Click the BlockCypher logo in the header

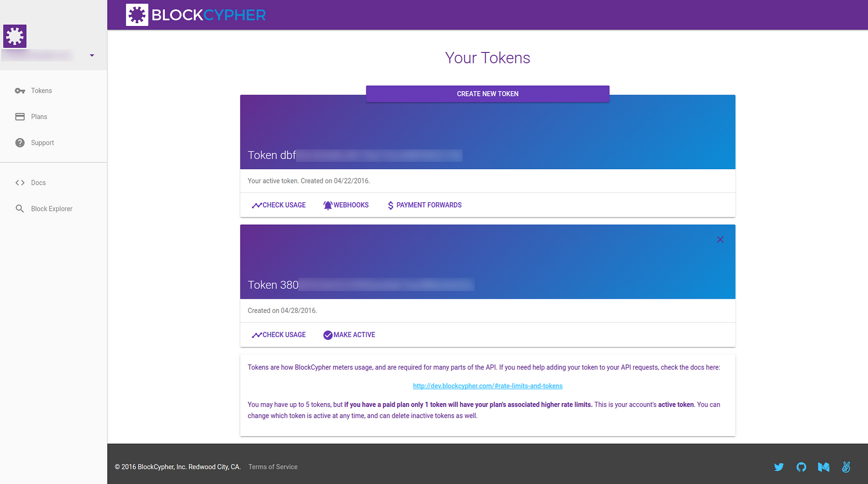(x=196, y=15)
